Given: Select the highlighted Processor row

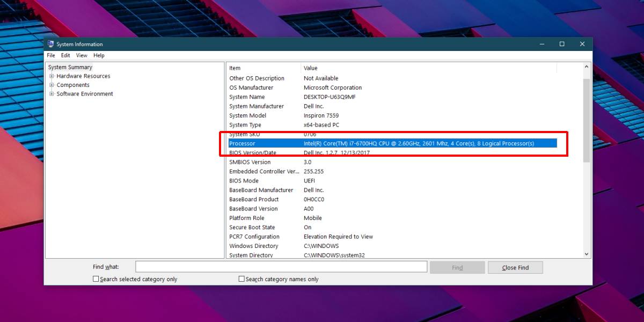Looking at the screenshot, I should [268, 143].
